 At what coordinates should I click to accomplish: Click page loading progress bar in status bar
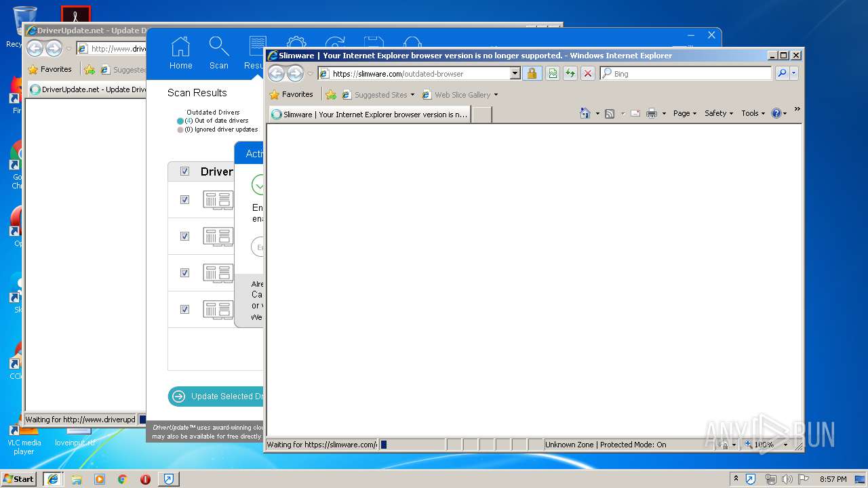tap(412, 445)
